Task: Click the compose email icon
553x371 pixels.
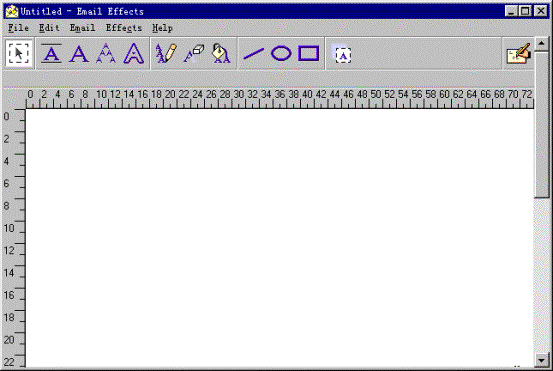Action: pos(518,54)
